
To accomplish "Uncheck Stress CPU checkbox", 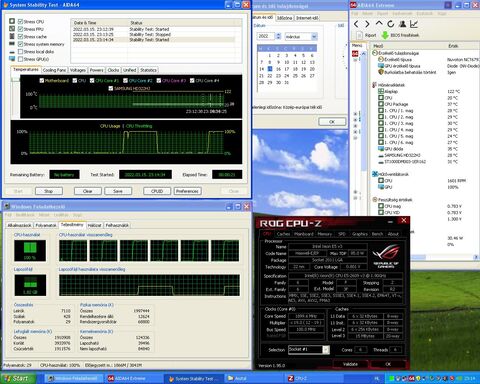I will coord(20,21).
